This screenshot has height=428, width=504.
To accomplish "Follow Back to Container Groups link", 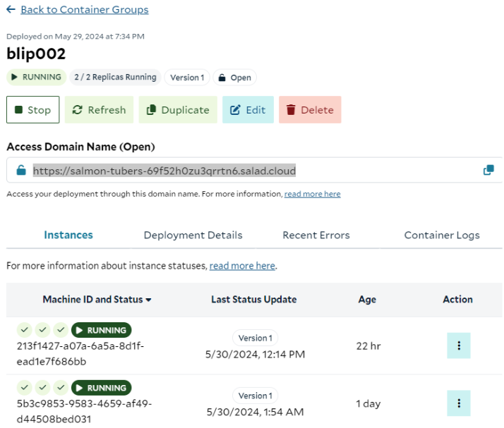I will click(85, 10).
